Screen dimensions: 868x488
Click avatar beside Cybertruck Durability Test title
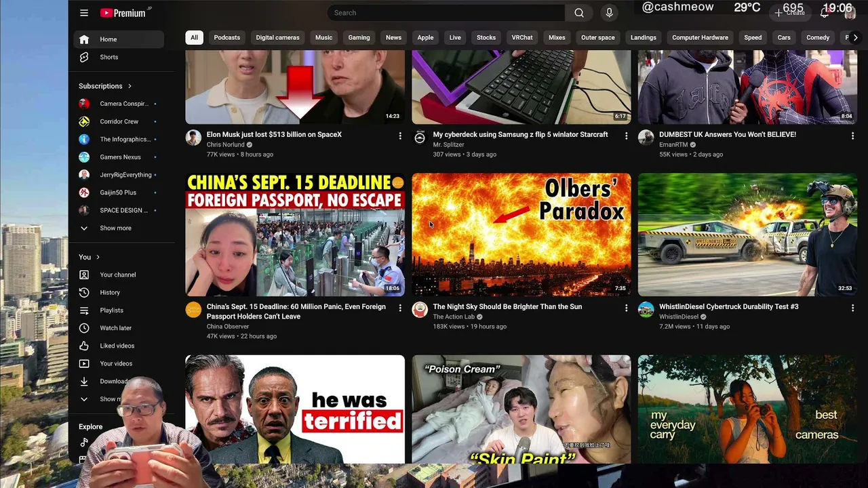(646, 310)
